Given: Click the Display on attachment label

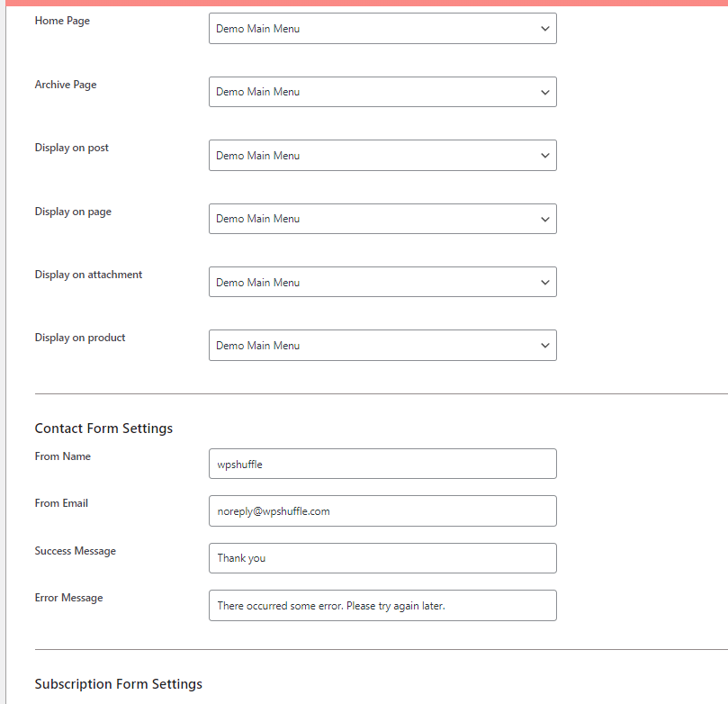Looking at the screenshot, I should tap(88, 275).
